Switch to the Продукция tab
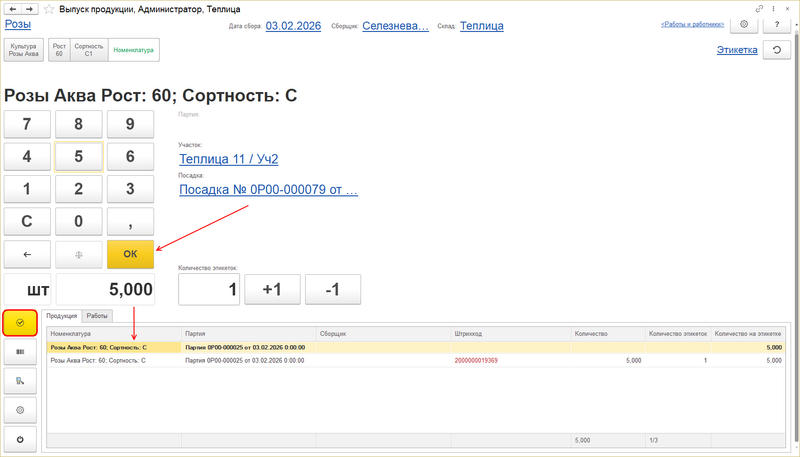The width and height of the screenshot is (800, 457). pos(61,316)
